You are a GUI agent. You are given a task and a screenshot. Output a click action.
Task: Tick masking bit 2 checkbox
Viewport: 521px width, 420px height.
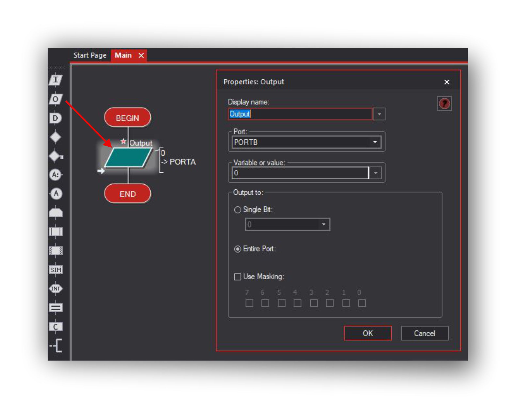330,303
